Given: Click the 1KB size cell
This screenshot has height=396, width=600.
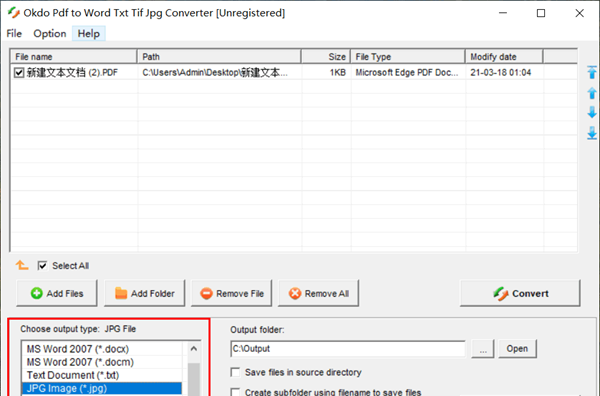Looking at the screenshot, I should (x=338, y=72).
